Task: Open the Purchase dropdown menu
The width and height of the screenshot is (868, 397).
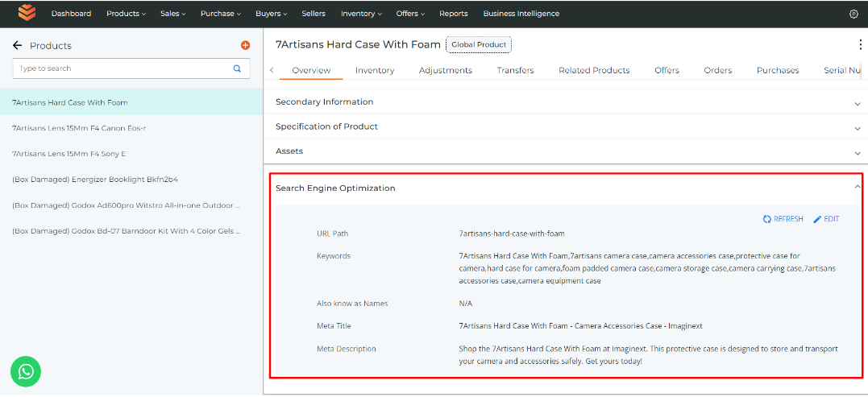Action: (220, 13)
